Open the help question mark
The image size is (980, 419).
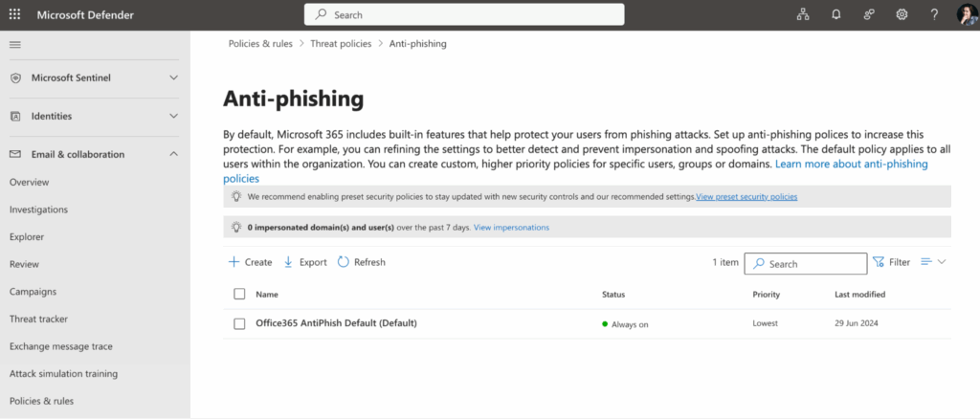pyautogui.click(x=934, y=15)
